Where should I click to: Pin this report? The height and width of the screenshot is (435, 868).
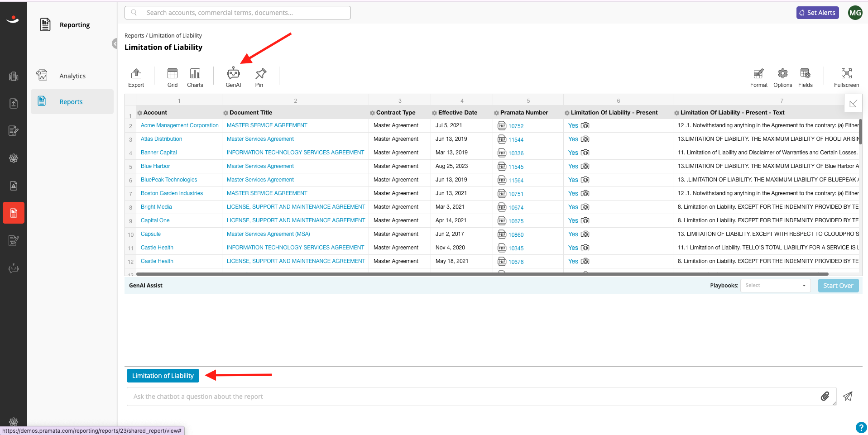[x=259, y=77]
